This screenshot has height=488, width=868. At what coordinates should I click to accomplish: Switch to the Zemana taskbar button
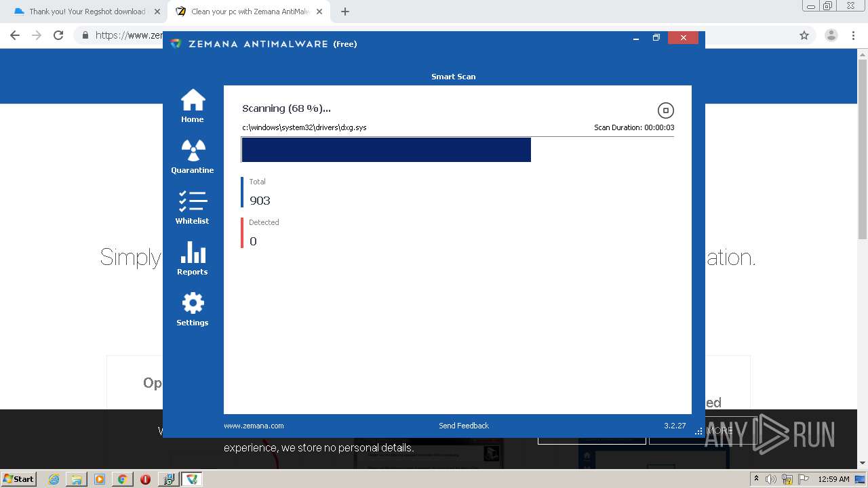pyautogui.click(x=192, y=479)
